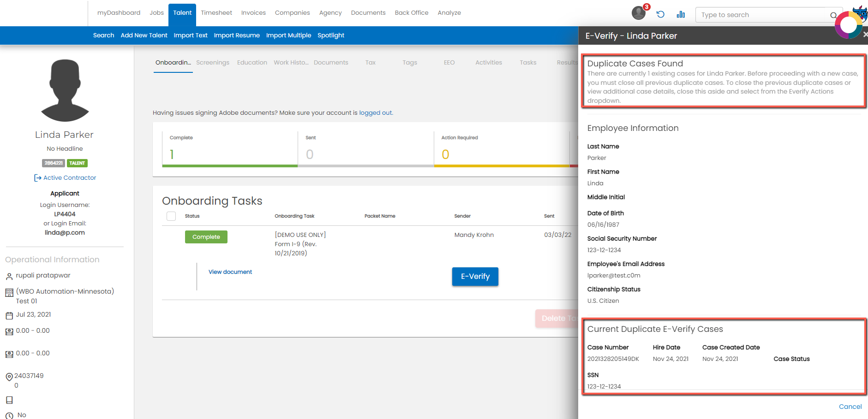
Task: Select Import Resume option
Action: [x=237, y=35]
